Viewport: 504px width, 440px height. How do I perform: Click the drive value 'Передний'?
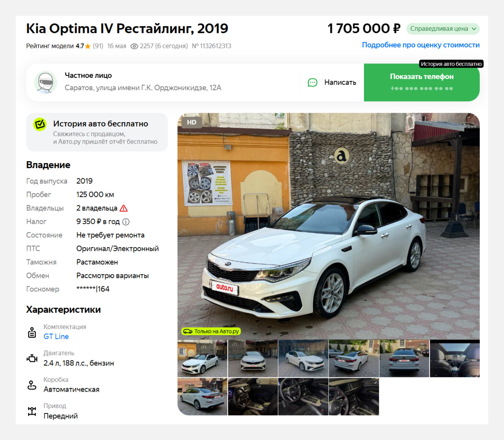click(60, 416)
